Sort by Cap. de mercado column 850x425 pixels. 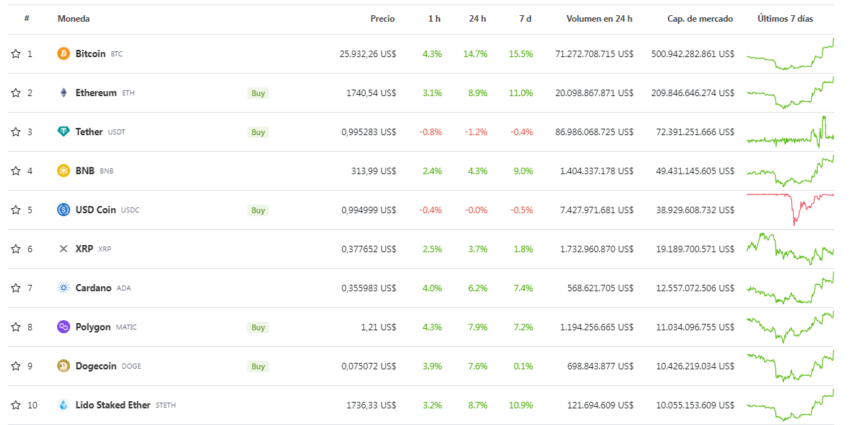pyautogui.click(x=700, y=19)
